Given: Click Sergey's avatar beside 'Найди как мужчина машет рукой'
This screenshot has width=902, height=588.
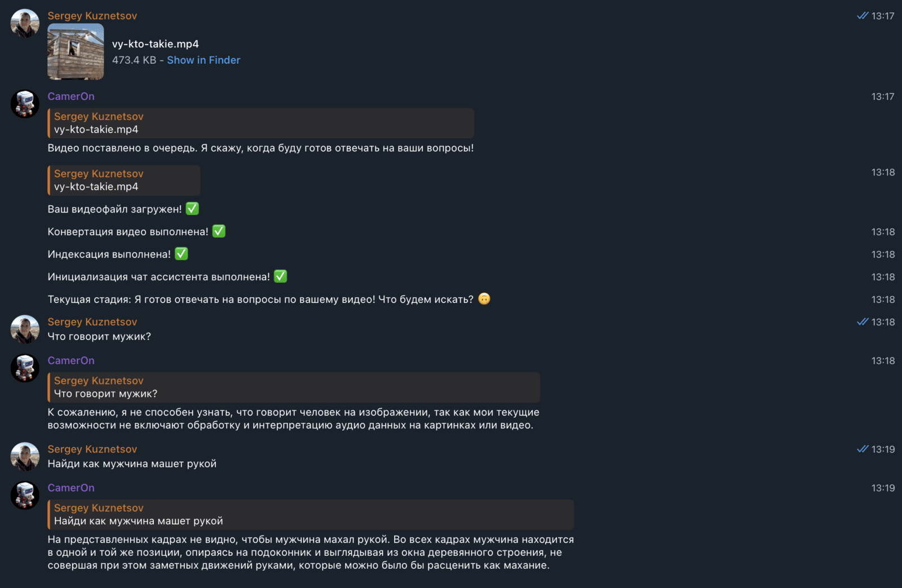Looking at the screenshot, I should pyautogui.click(x=25, y=457).
